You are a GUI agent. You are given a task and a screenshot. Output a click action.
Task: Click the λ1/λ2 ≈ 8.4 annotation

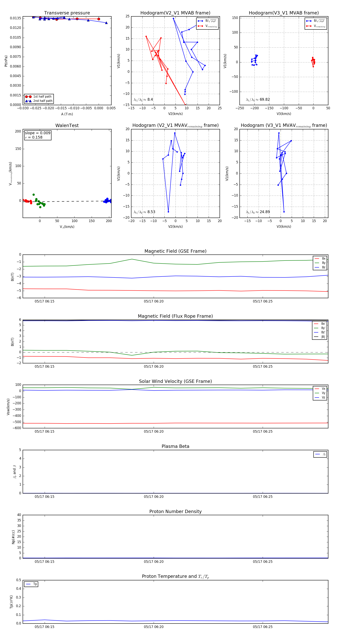tap(143, 100)
